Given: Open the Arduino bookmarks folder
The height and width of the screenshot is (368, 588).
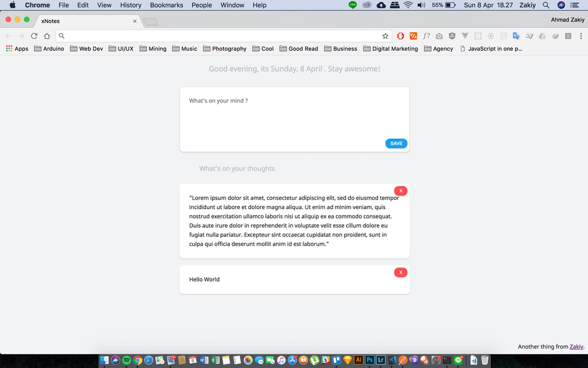Looking at the screenshot, I should [x=49, y=49].
